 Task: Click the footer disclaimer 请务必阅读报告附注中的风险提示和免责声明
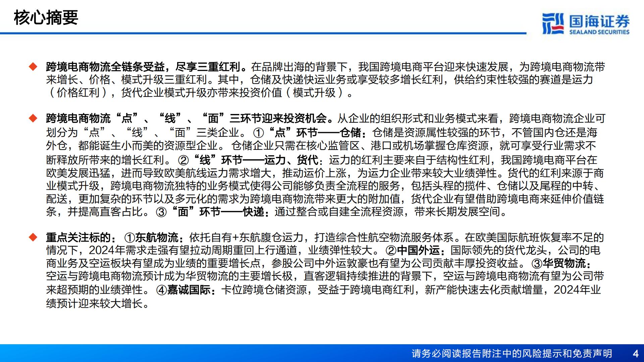512,354
